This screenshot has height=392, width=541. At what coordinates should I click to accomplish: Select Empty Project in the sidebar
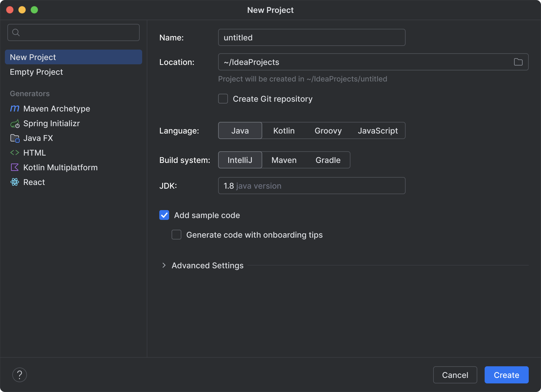[36, 72]
